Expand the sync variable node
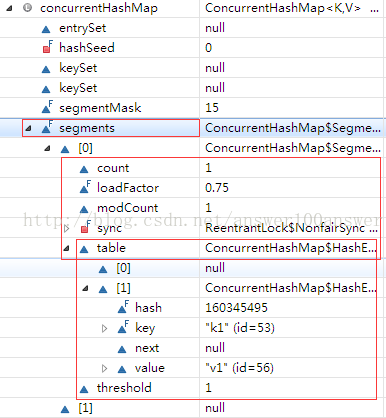Screen dimensions: 386x418 (x=67, y=228)
